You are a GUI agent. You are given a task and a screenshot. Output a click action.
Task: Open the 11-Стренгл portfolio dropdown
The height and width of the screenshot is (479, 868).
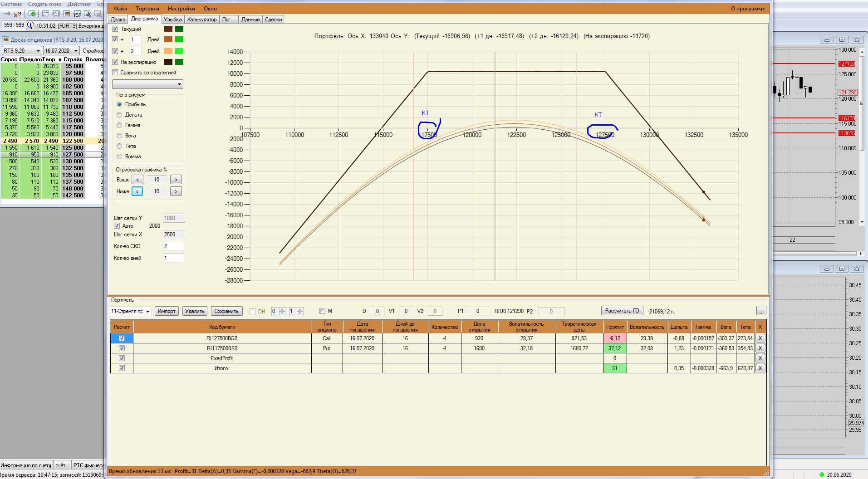[x=131, y=311]
